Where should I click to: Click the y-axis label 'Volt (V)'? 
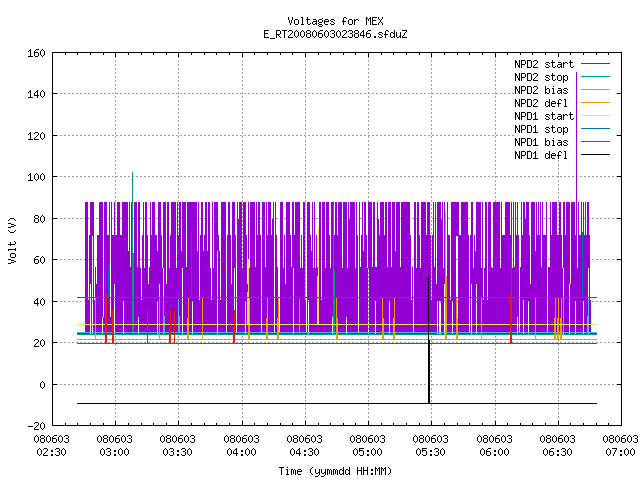pos(12,240)
